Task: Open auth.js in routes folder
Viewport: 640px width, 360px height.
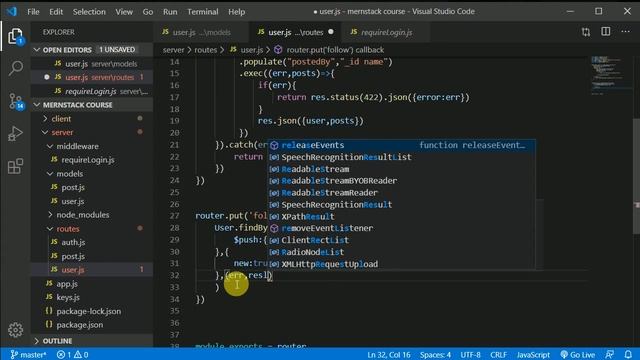Action: pos(92,242)
